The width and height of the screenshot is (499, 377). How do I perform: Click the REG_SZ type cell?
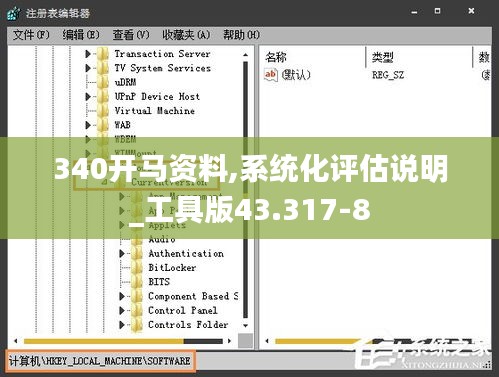click(388, 75)
